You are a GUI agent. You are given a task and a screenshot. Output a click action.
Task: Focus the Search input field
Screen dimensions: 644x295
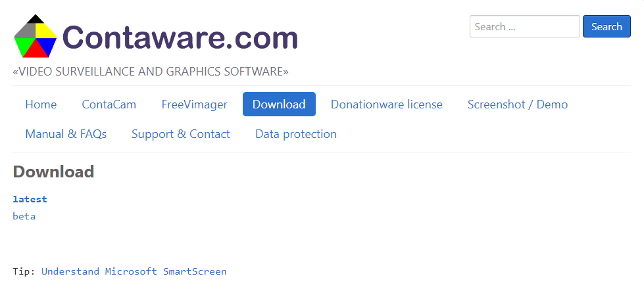coord(524,27)
